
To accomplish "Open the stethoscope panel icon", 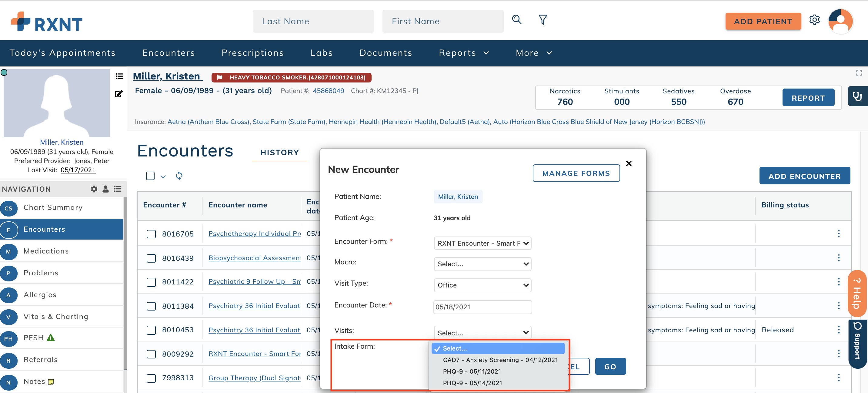I will tap(858, 96).
